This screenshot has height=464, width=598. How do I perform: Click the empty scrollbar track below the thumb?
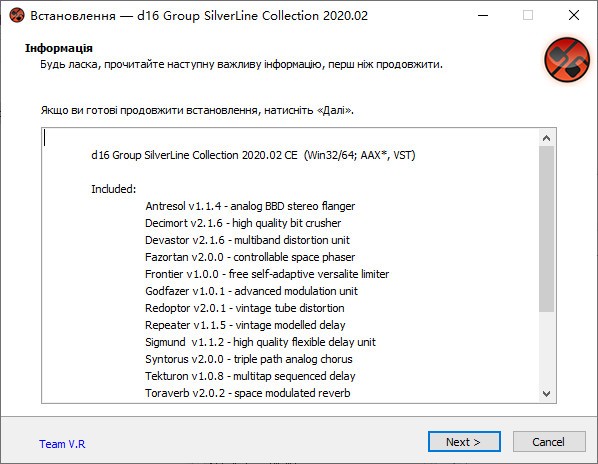tap(546, 348)
